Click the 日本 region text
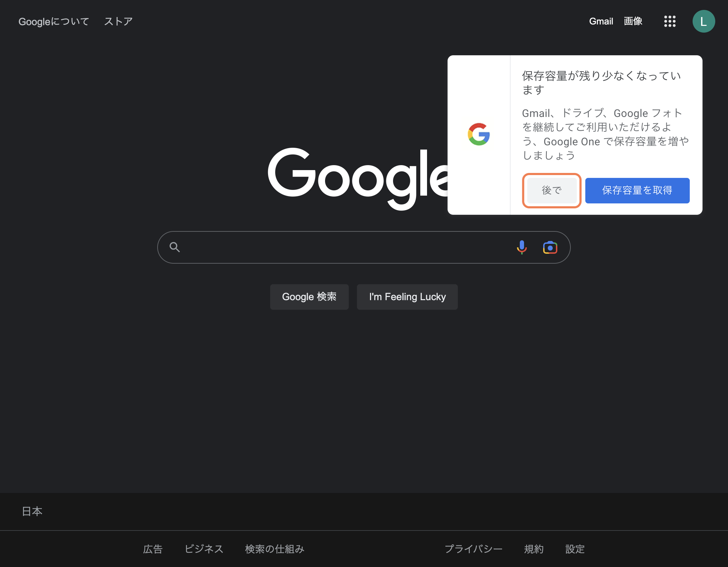The height and width of the screenshot is (567, 728). click(x=32, y=511)
